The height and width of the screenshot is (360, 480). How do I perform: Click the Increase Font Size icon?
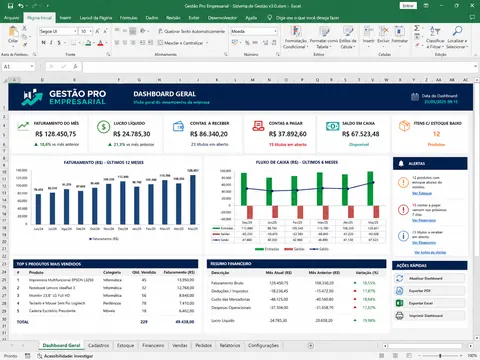tap(97, 31)
